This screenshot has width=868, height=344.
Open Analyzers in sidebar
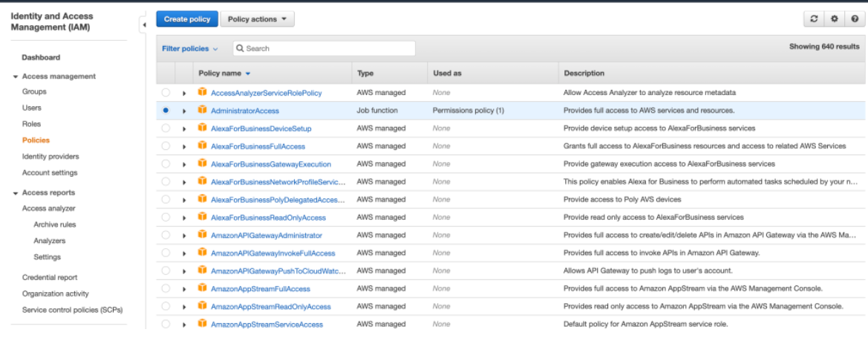pos(49,241)
